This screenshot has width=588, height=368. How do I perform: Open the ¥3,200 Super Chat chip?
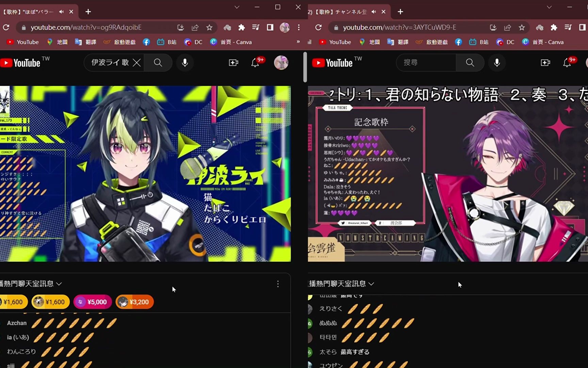(135, 302)
